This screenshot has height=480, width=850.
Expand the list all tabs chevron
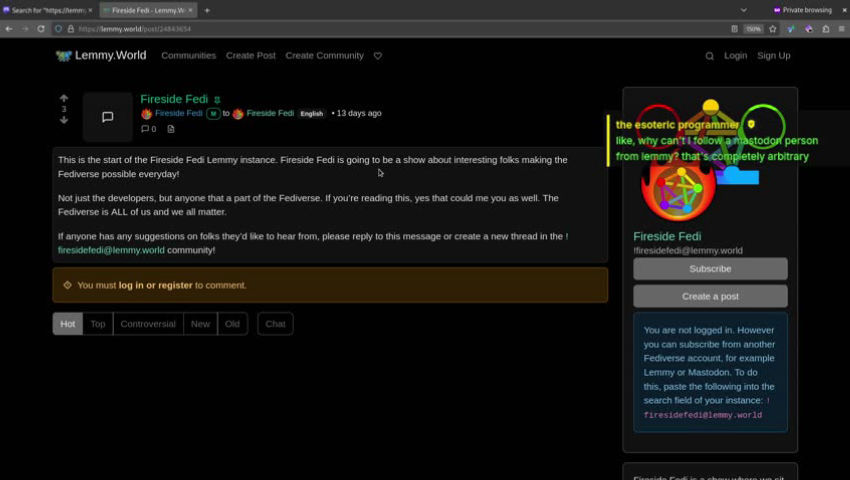pyautogui.click(x=743, y=10)
